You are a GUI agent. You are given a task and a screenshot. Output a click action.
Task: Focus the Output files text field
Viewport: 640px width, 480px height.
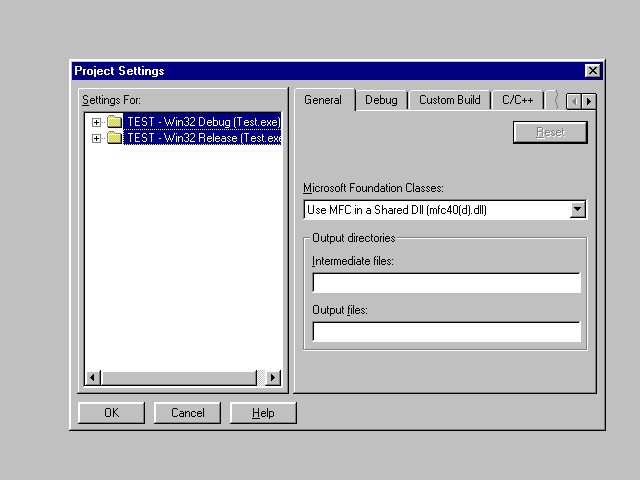446,332
